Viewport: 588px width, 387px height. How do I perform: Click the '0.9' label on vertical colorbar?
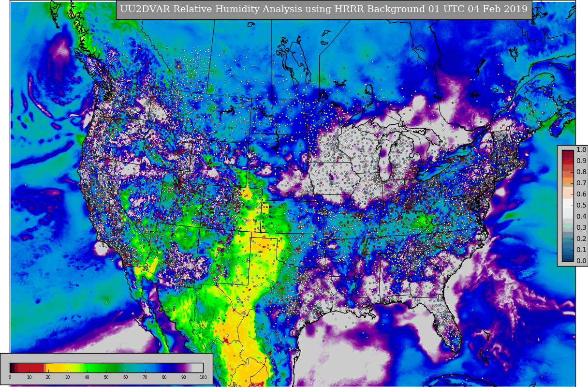click(x=581, y=161)
